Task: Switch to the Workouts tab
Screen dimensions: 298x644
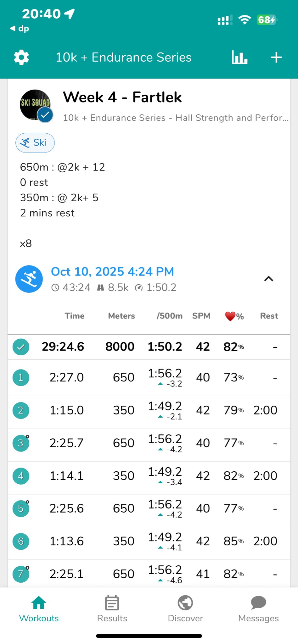Action: point(39,609)
